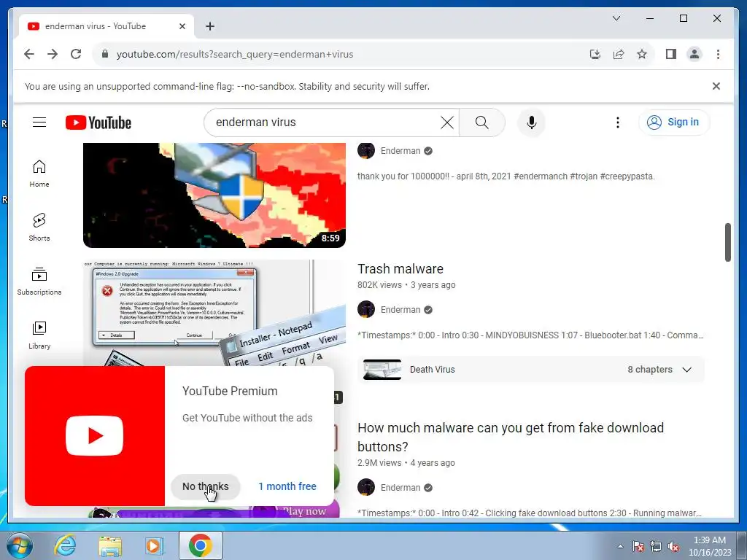Click the install/download page icon in address bar
Viewport: 747px width, 560px height.
coord(595,54)
